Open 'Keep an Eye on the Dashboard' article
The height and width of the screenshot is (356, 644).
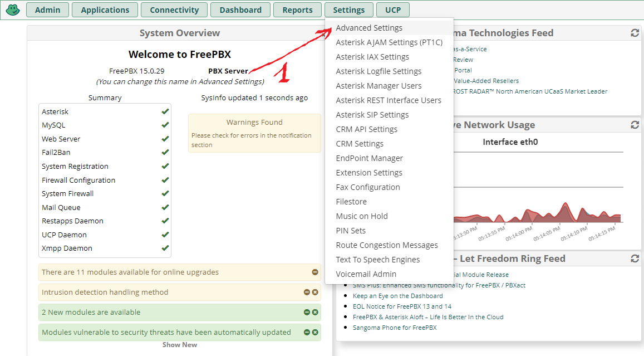[x=397, y=296]
